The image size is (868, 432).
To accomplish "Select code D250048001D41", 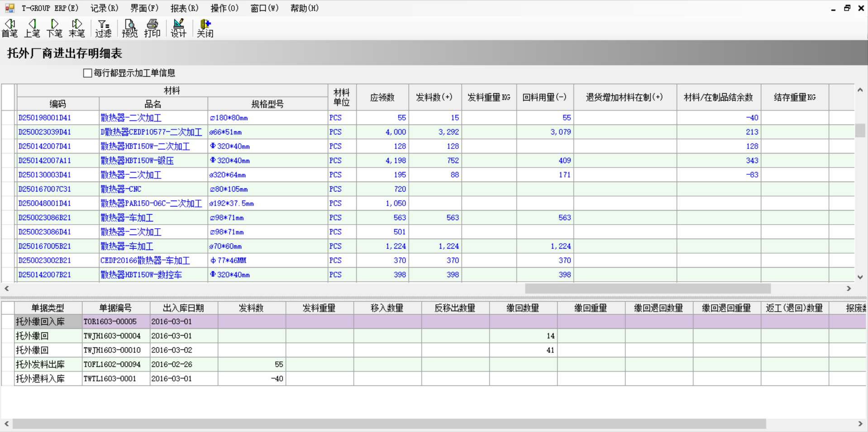I will pos(45,203).
